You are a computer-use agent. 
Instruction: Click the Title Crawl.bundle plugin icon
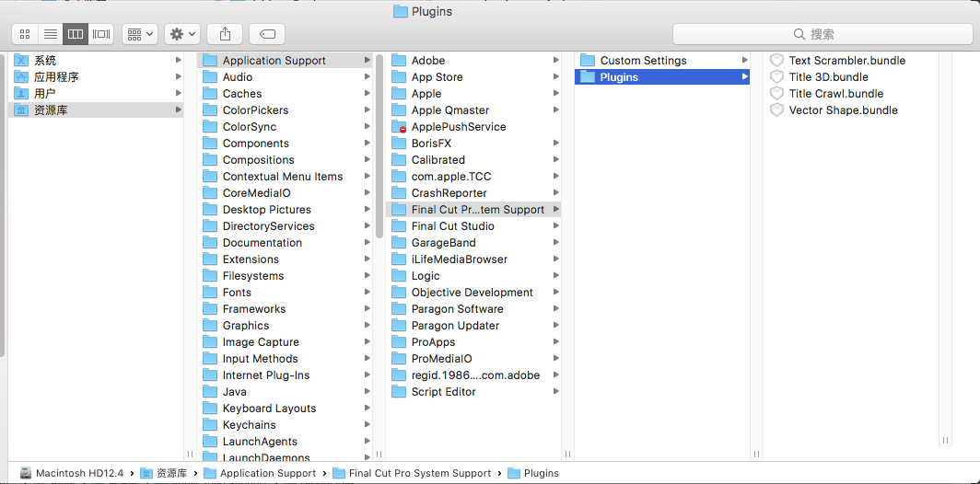tap(776, 94)
